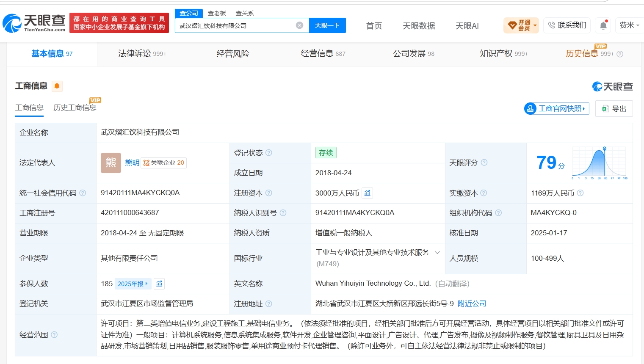Image resolution: width=644 pixels, height=364 pixels.
Task: Click the 实缴资本 label help icon
Action: pyautogui.click(x=484, y=193)
